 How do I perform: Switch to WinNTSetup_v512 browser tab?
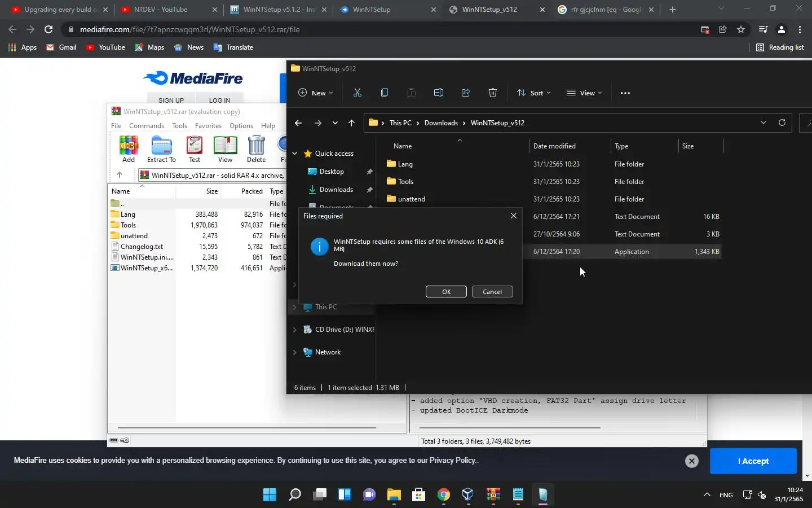click(496, 10)
